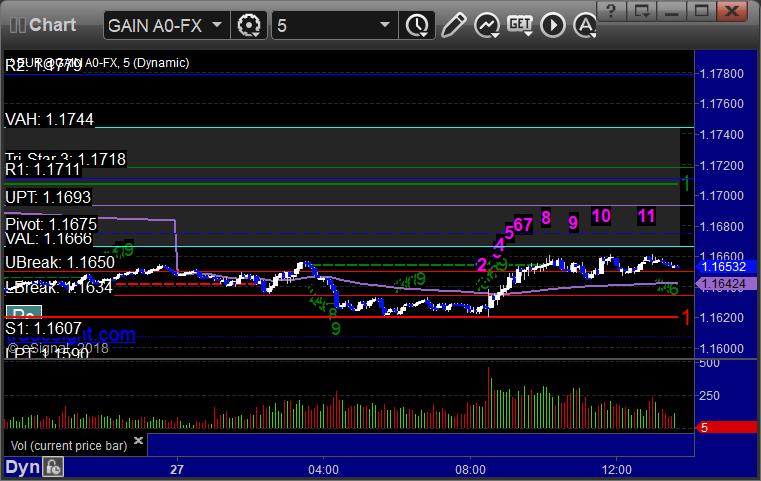The width and height of the screenshot is (761, 481).
Task: Click the 1.17800 price scale label
Action: tap(722, 74)
